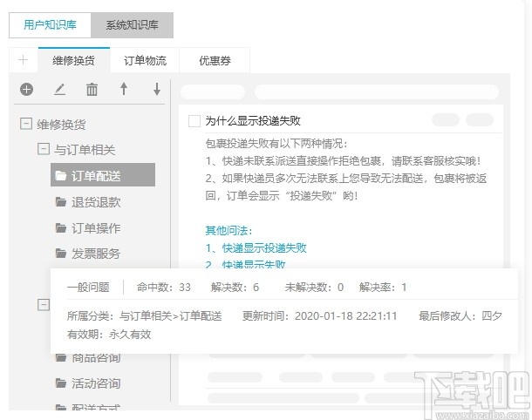Image resolution: width=532 pixels, height=420 pixels.
Task: Click the 解决数: 6 statistic
Action: pos(235,288)
